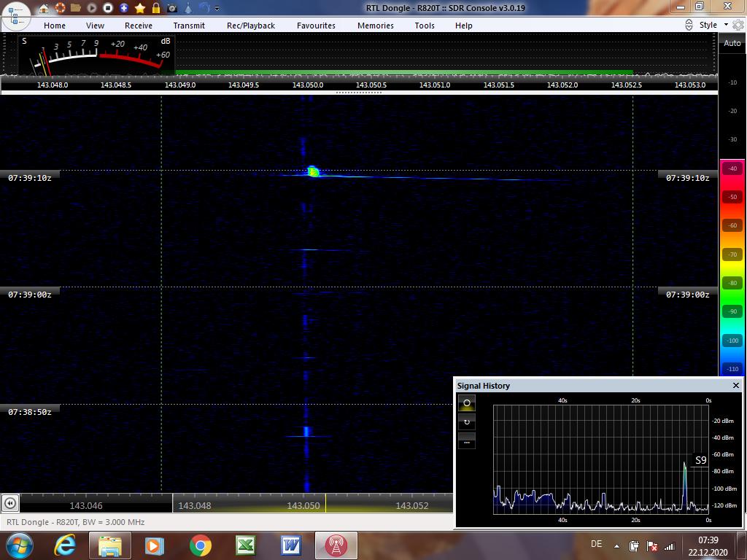This screenshot has width=747, height=560.
Task: Click the -110 blue level on colour scale
Action: pyautogui.click(x=732, y=368)
